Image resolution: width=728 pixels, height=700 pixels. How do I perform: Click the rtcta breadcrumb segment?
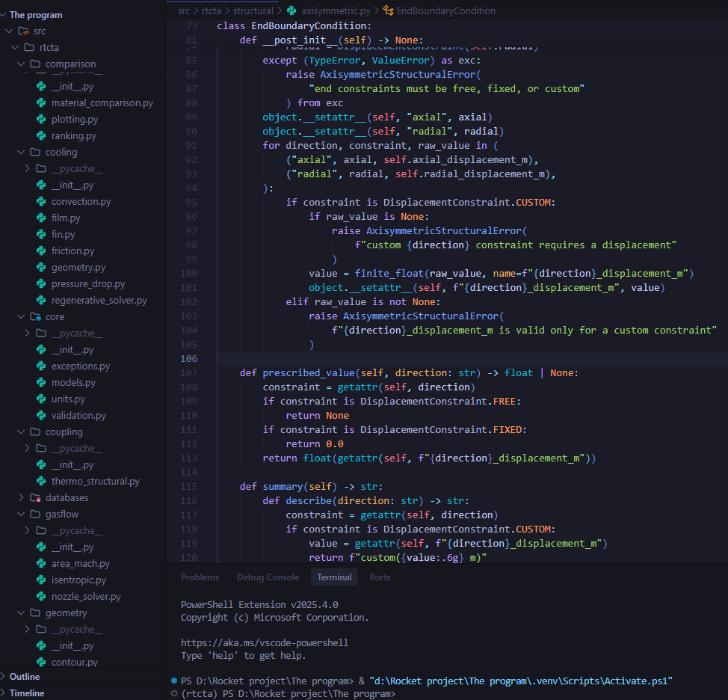click(x=212, y=10)
